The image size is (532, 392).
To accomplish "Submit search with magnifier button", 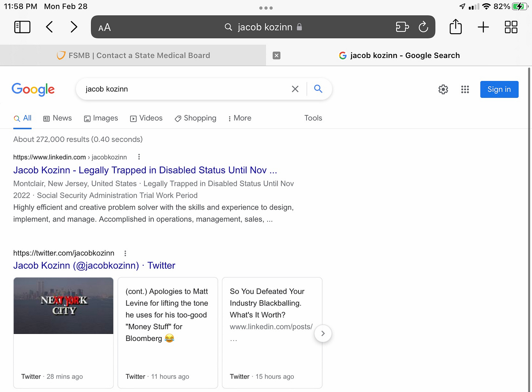I will click(318, 89).
